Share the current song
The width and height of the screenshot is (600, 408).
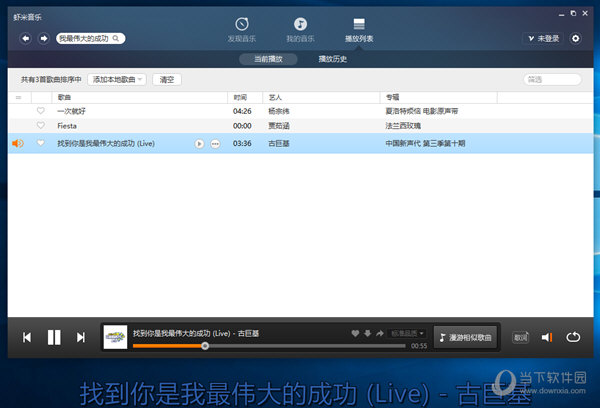click(x=380, y=333)
